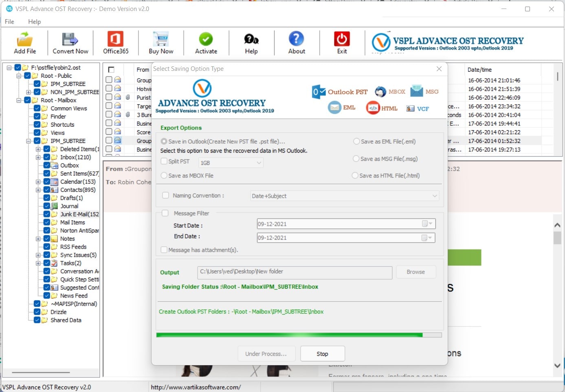Click the folder tree horizontal scrollbar
565x392 pixels.
pos(41,372)
